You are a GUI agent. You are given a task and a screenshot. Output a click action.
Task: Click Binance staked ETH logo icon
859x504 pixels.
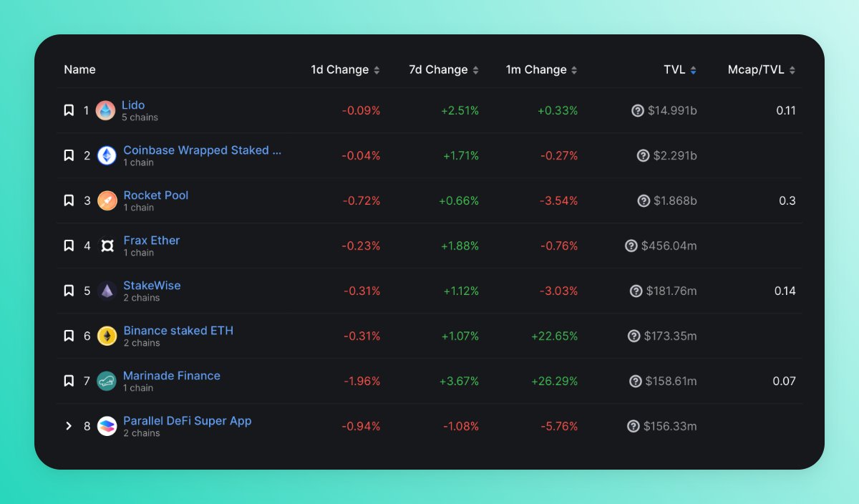coord(107,336)
